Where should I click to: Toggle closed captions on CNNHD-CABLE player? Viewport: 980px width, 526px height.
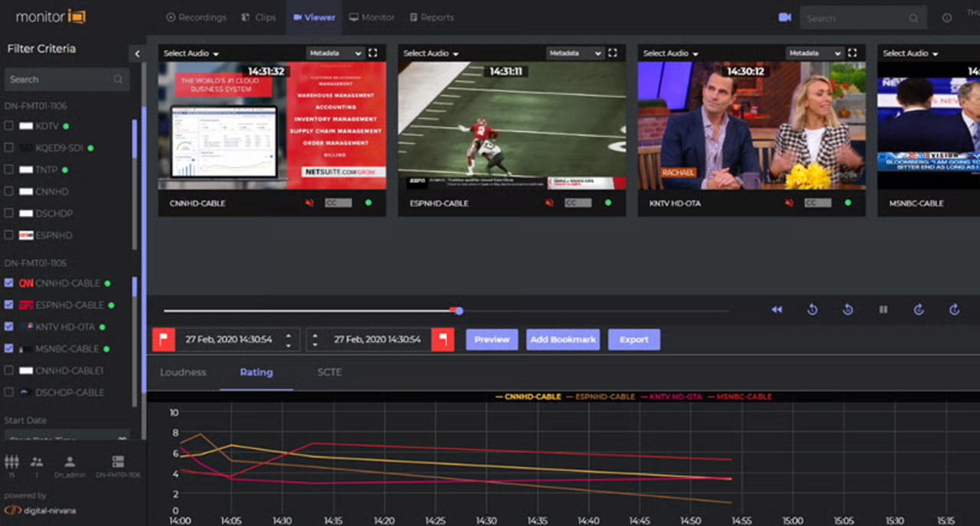tap(338, 203)
